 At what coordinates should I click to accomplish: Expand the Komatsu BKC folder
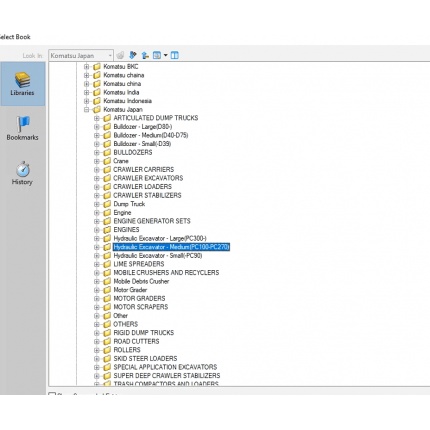[x=87, y=67]
